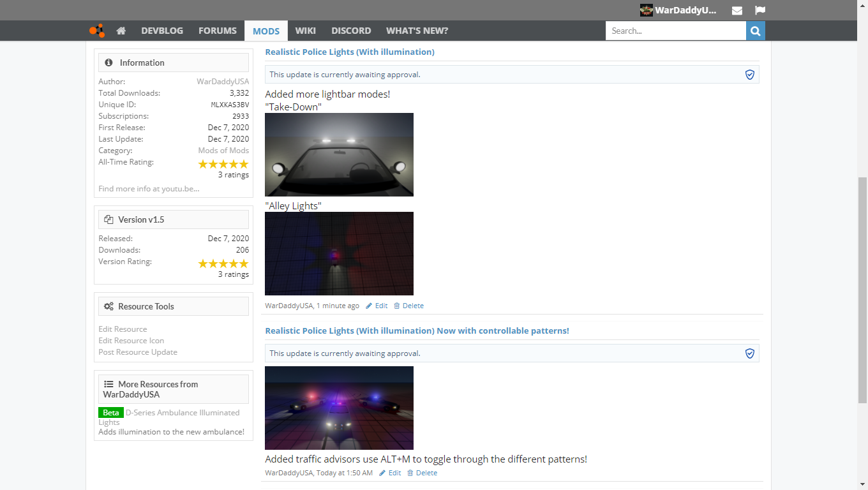Screen dimensions: 868x490
Task: Click Version Rating stars
Action: pos(223,264)
